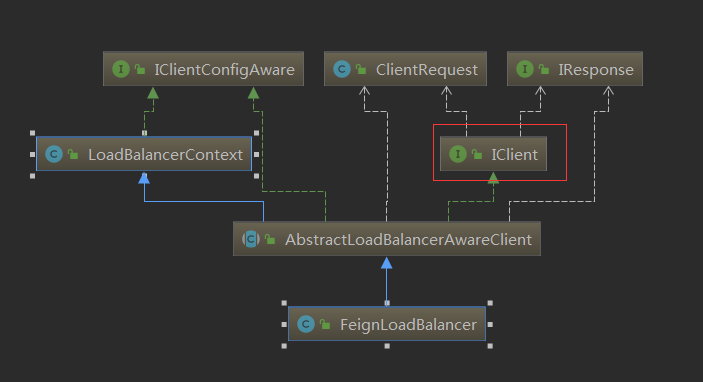This screenshot has height=382, width=703.
Task: Select the IClientConfigAware interface node
Action: [x=204, y=69]
